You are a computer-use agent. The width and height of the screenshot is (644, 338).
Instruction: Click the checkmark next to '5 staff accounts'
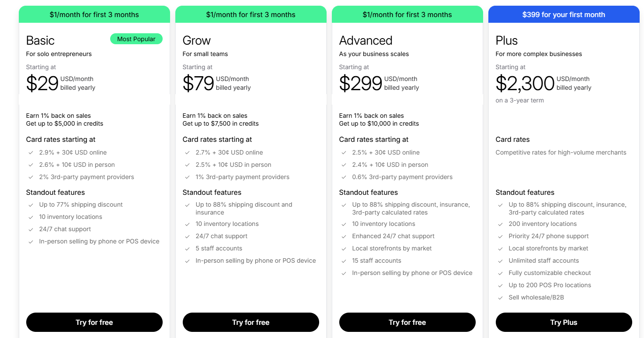pyautogui.click(x=187, y=248)
